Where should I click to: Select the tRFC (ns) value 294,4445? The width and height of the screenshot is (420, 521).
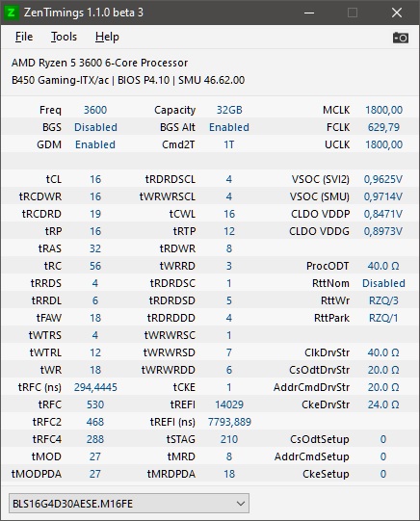point(95,387)
